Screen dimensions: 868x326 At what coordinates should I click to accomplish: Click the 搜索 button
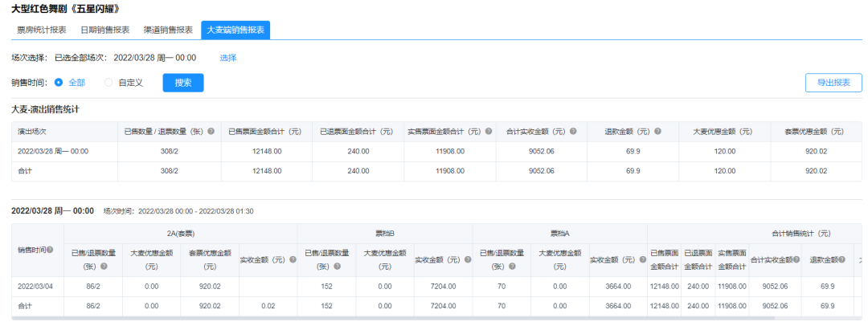click(x=183, y=83)
